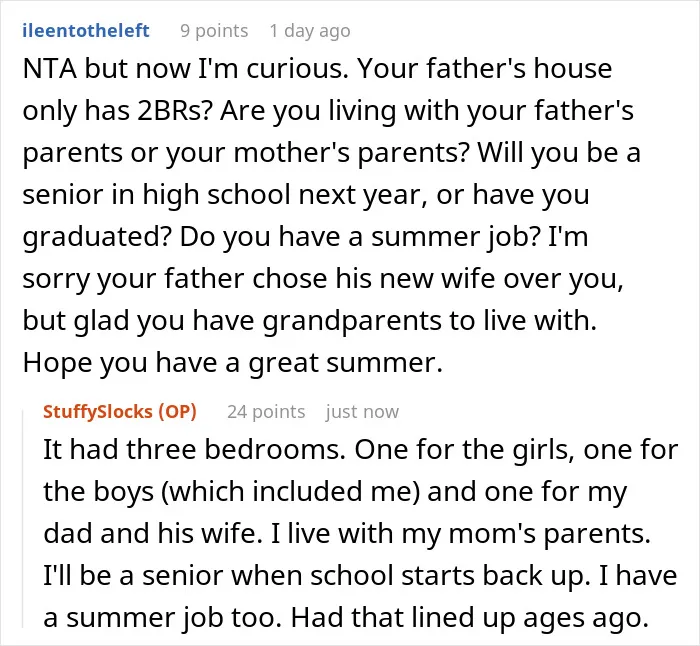Click the "2BRs?" text in first comment
Viewport: 700px width, 646px height.
tap(174, 111)
